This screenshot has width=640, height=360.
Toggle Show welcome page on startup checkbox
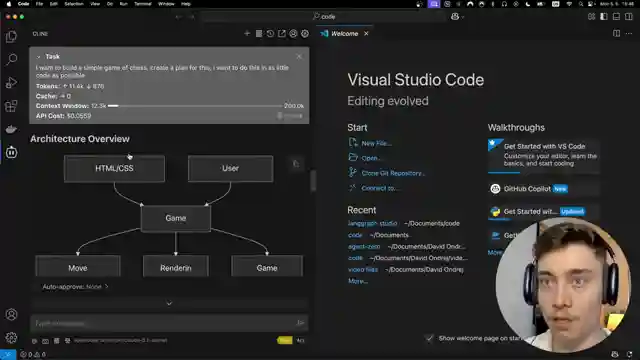[429, 338]
